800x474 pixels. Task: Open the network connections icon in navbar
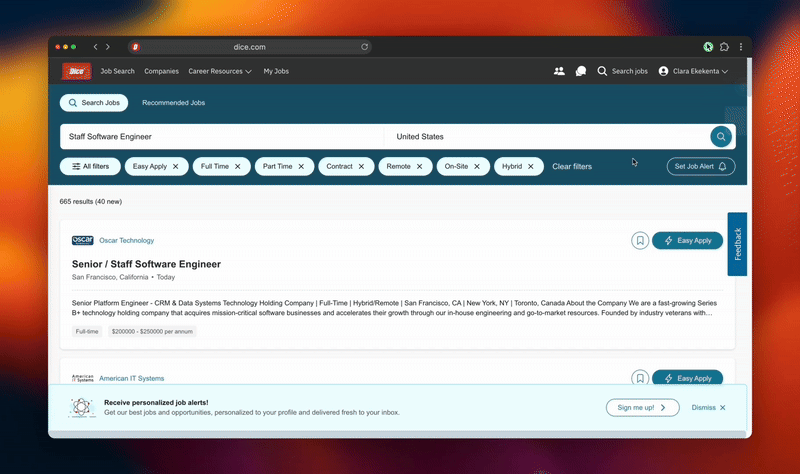[x=559, y=71]
